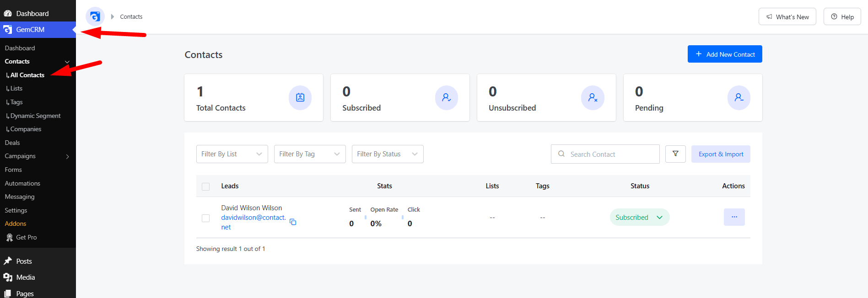Click the Contacts breadcrumb text

[131, 16]
